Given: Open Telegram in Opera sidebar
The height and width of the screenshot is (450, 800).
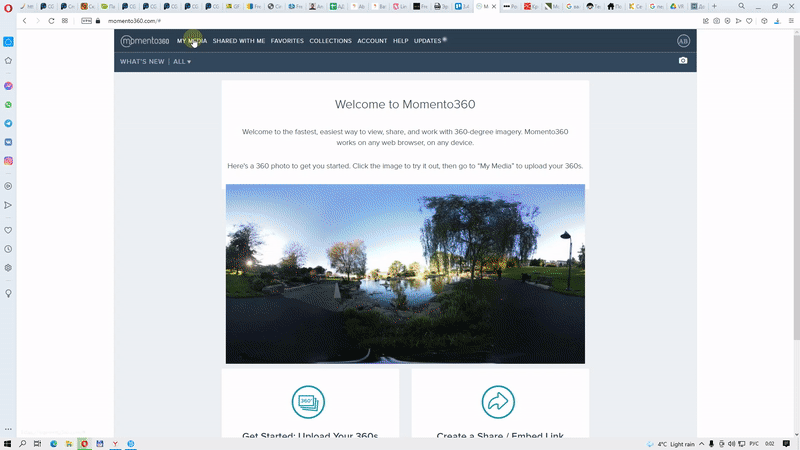Looking at the screenshot, I should [x=8, y=123].
